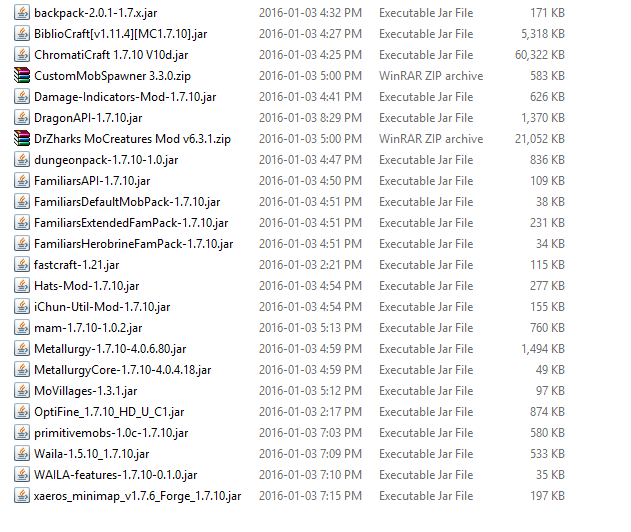Click the mam-1.7.10-1.0.2.jar file name
This screenshot has width=631, height=532.
coord(88,328)
